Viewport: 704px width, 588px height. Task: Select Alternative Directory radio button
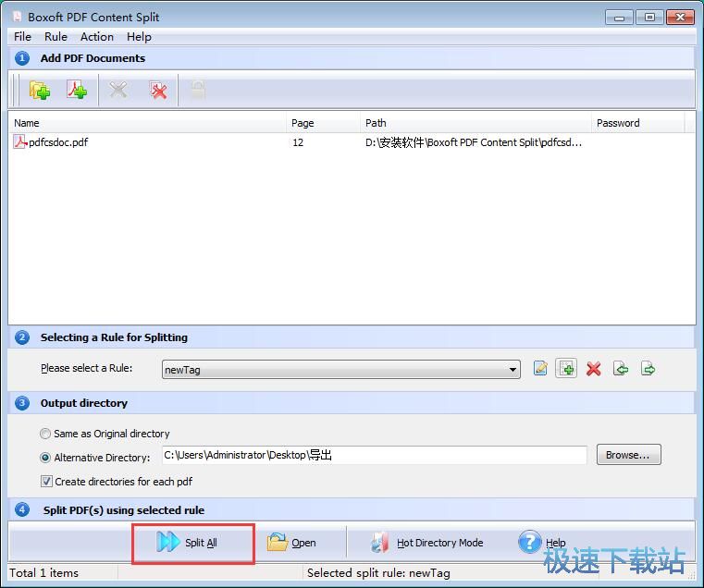click(45, 458)
